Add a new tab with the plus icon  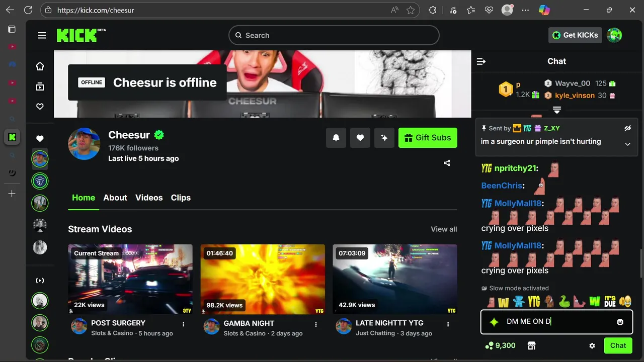click(x=12, y=194)
